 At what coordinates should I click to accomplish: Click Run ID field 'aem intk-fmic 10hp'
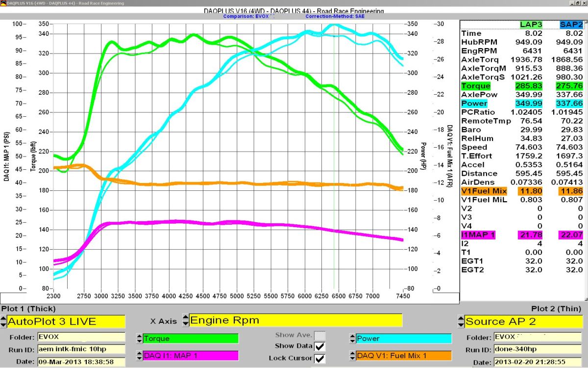[x=81, y=349]
